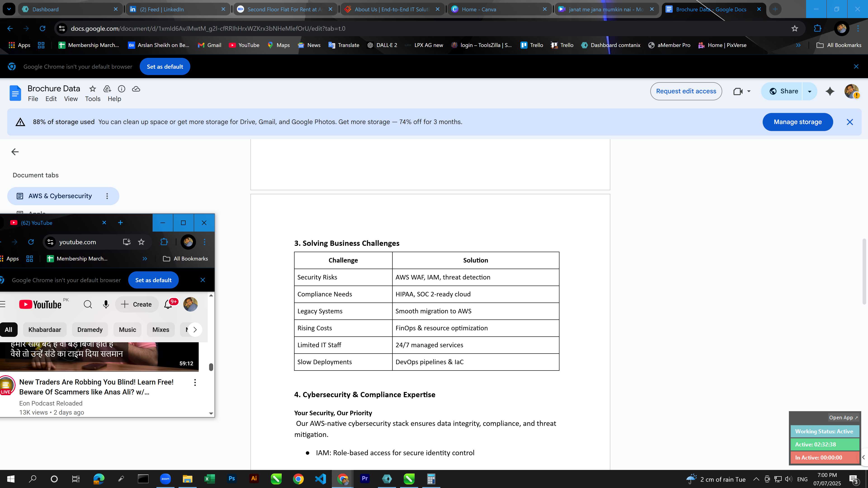Set Chrome as default in main window
Image resolution: width=868 pixels, height=488 pixels.
[x=165, y=67]
